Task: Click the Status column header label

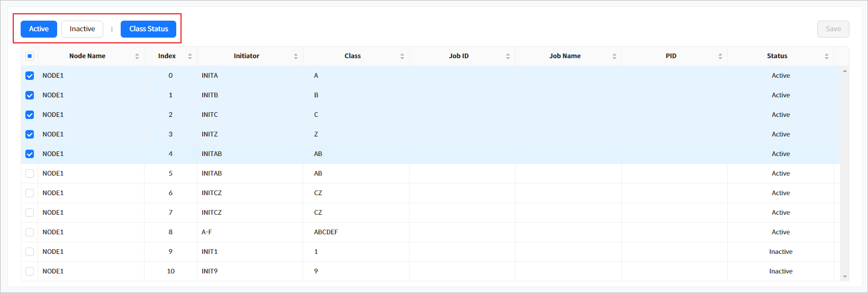Action: tap(777, 56)
